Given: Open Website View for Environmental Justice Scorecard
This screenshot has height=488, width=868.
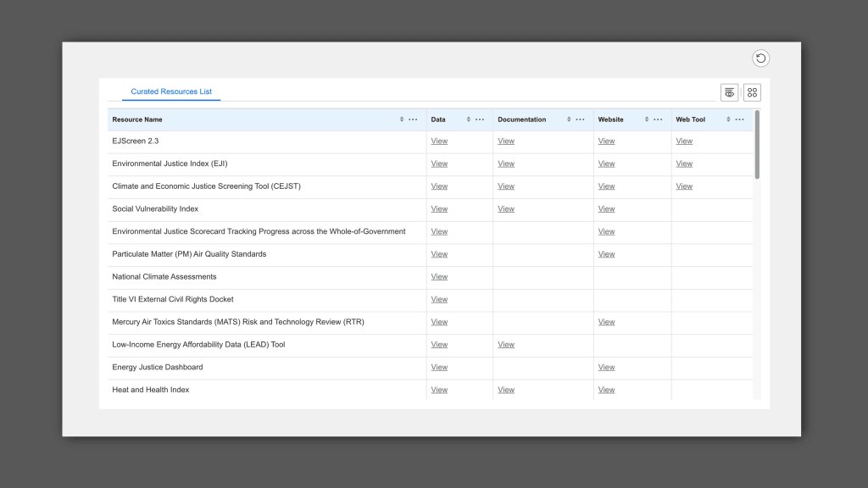Looking at the screenshot, I should coord(606,232).
